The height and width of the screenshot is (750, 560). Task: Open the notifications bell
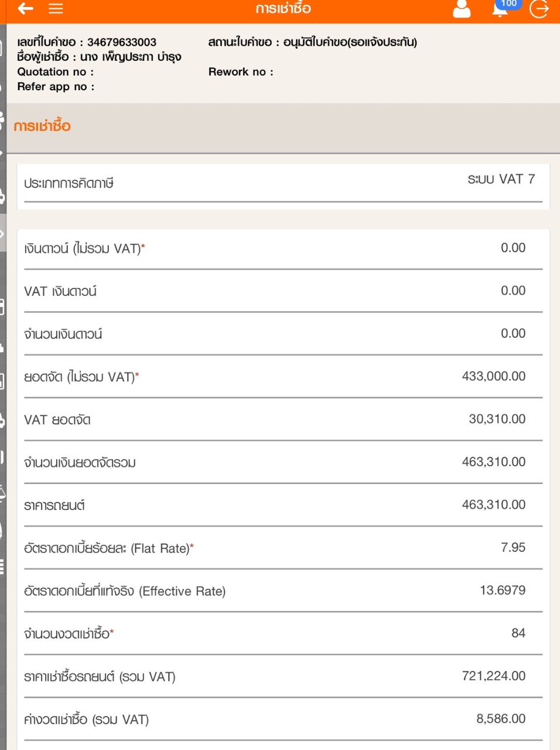point(500,12)
